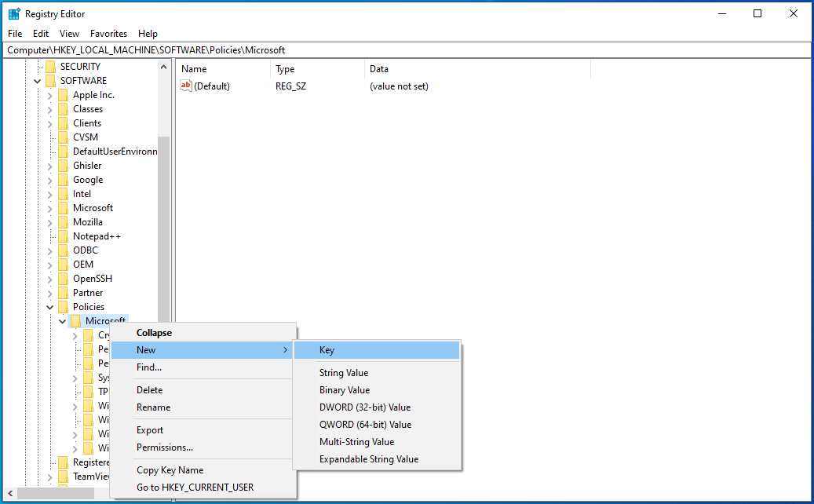The height and width of the screenshot is (504, 814).
Task: Expand the Classes key arrow
Action: (49, 108)
